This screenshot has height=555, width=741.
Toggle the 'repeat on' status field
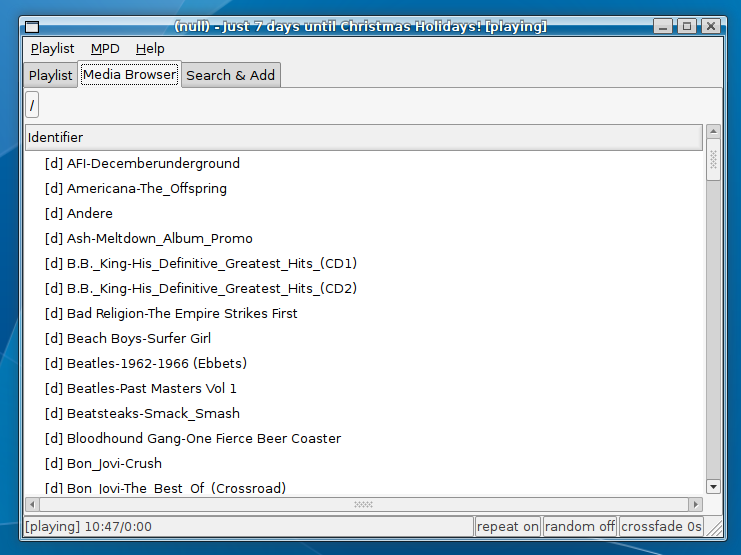click(x=508, y=527)
